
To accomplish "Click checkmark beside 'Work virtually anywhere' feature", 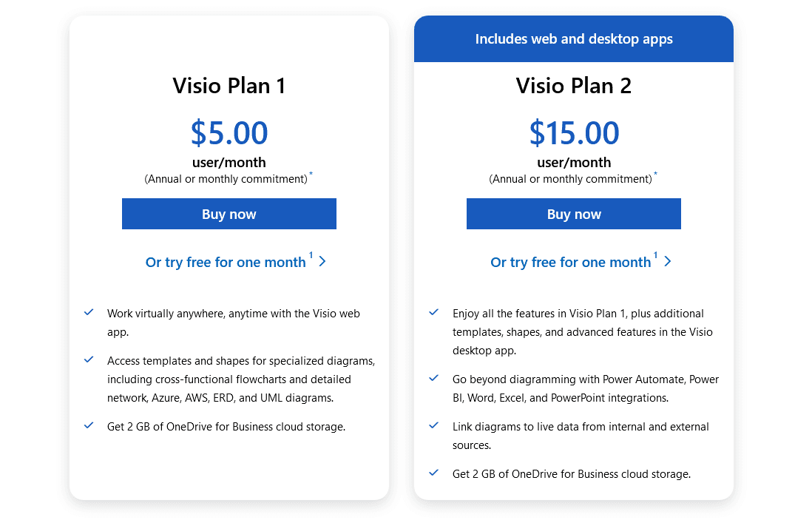I will 89,313.
